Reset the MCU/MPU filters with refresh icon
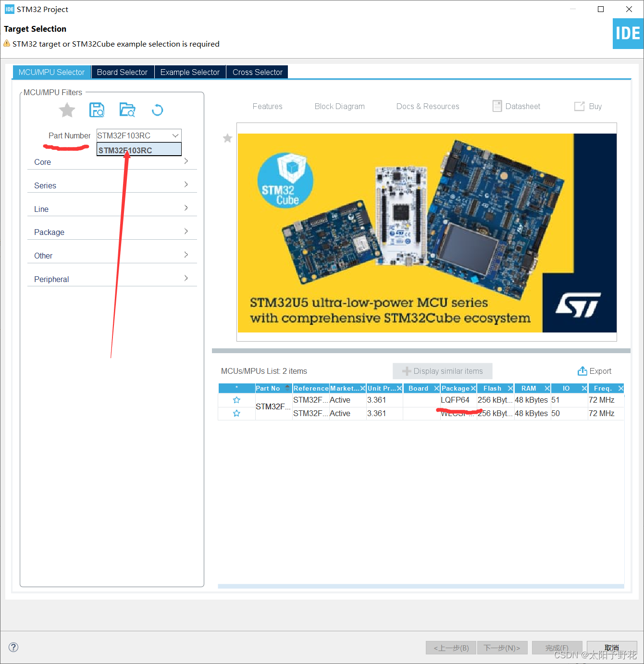 click(157, 110)
